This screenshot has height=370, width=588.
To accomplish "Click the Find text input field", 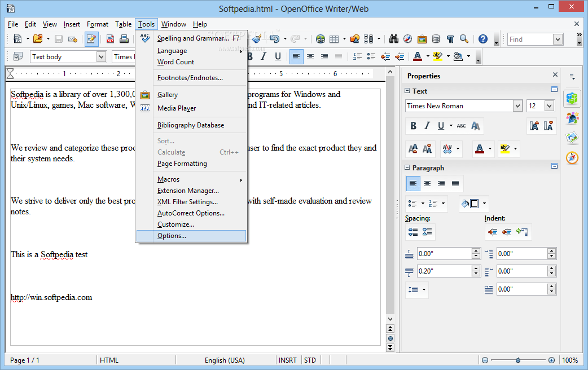I will pos(530,39).
